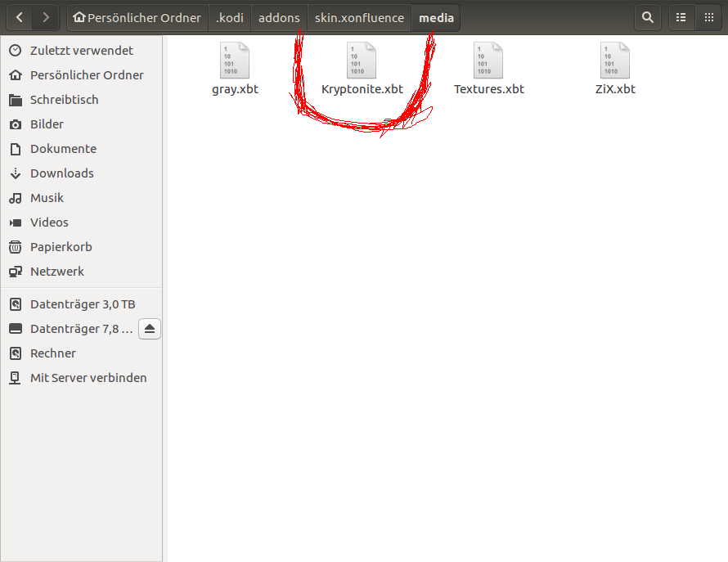The width and height of the screenshot is (728, 562).
Task: Open Datenträger 7,8 label in sidebar
Action: point(82,329)
